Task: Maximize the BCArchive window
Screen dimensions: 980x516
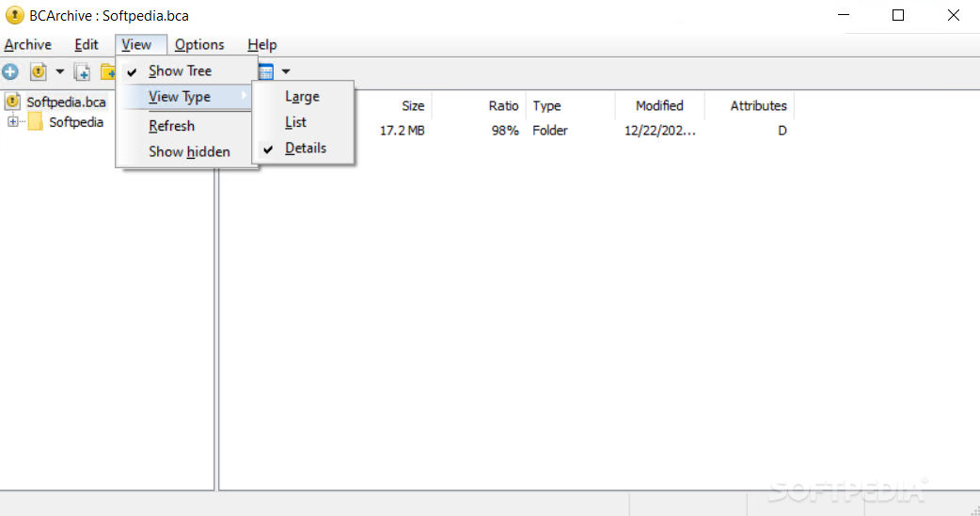Action: coord(898,15)
